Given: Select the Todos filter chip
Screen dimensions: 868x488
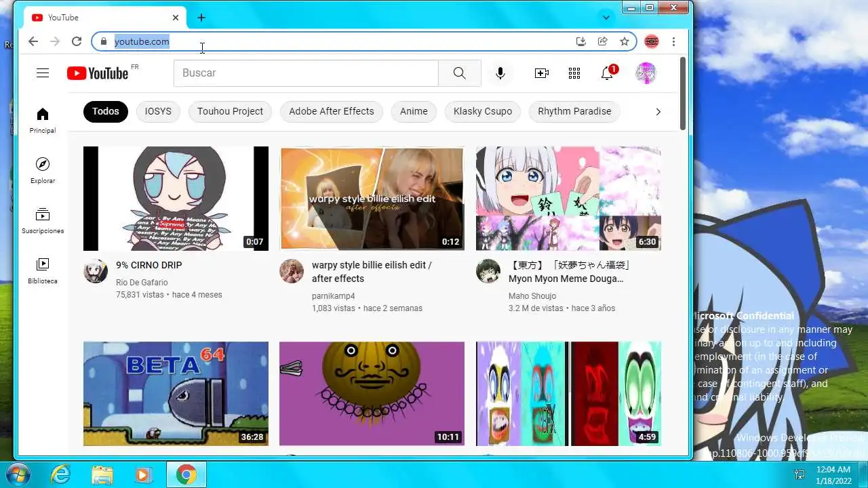Looking at the screenshot, I should (106, 111).
